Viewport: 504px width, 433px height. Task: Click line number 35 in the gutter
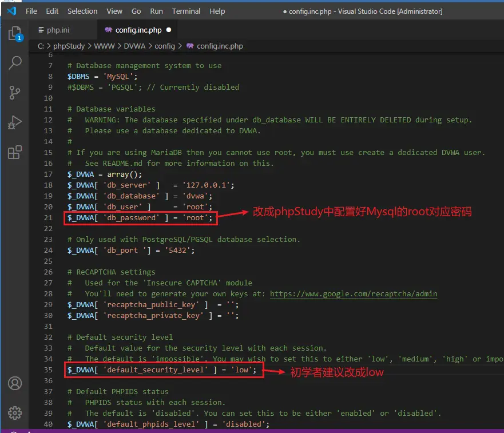pyautogui.click(x=48, y=370)
